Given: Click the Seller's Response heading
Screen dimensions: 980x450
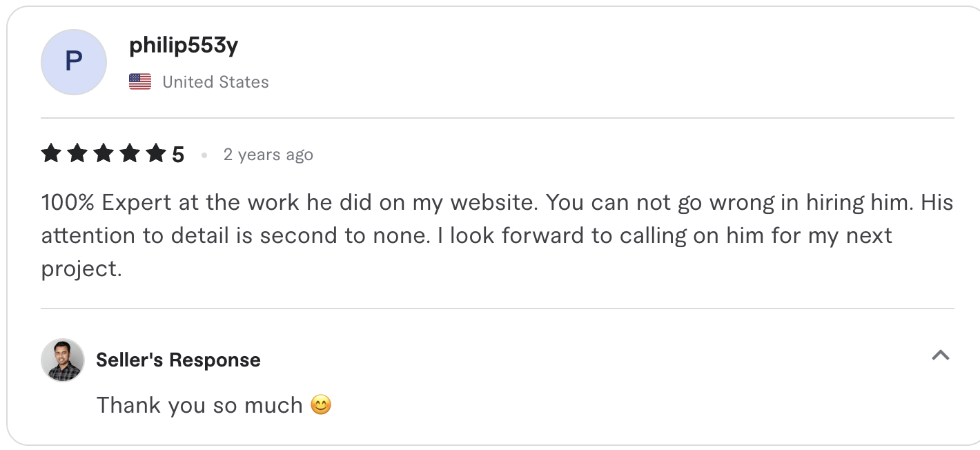Looking at the screenshot, I should click(177, 360).
